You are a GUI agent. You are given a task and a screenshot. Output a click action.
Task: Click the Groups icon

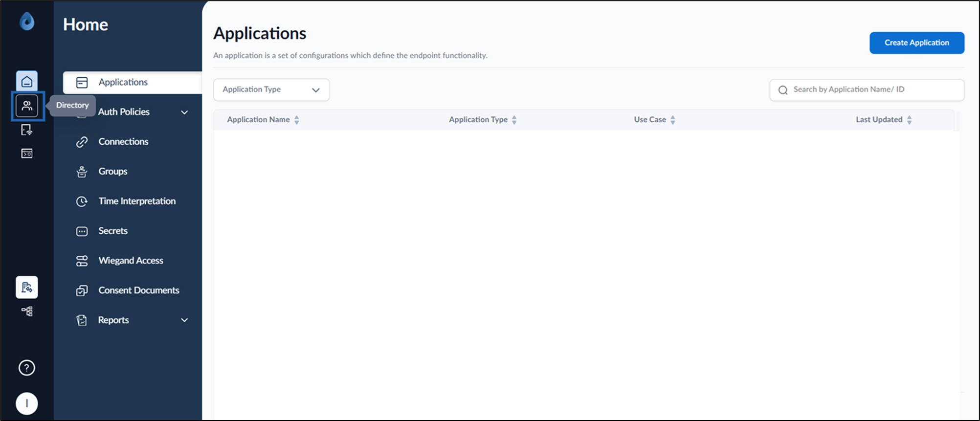click(82, 172)
